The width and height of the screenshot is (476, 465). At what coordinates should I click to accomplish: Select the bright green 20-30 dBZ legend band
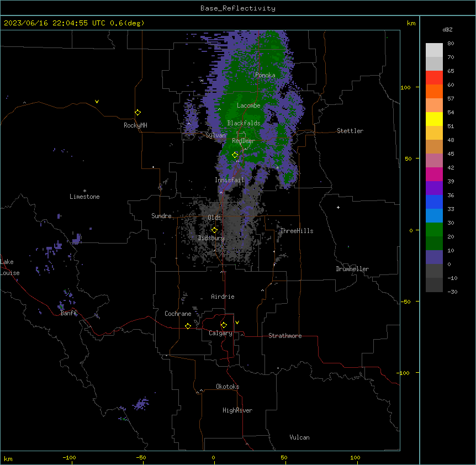[x=434, y=230]
